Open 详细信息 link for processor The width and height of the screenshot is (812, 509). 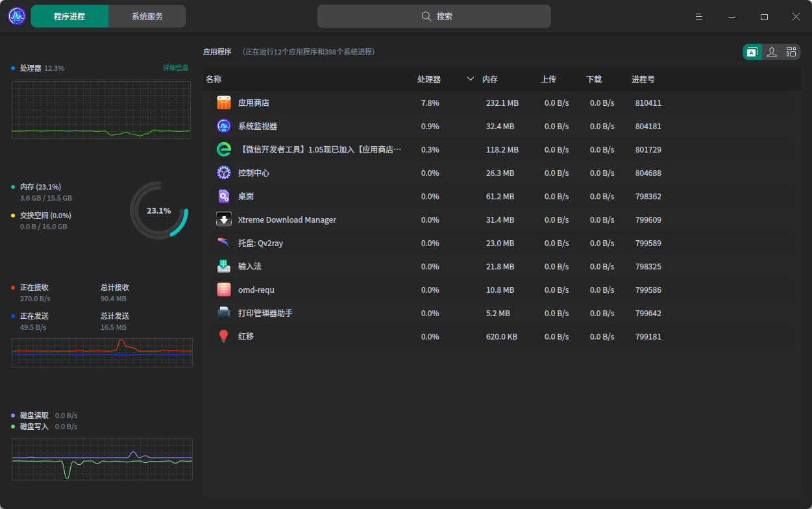175,68
